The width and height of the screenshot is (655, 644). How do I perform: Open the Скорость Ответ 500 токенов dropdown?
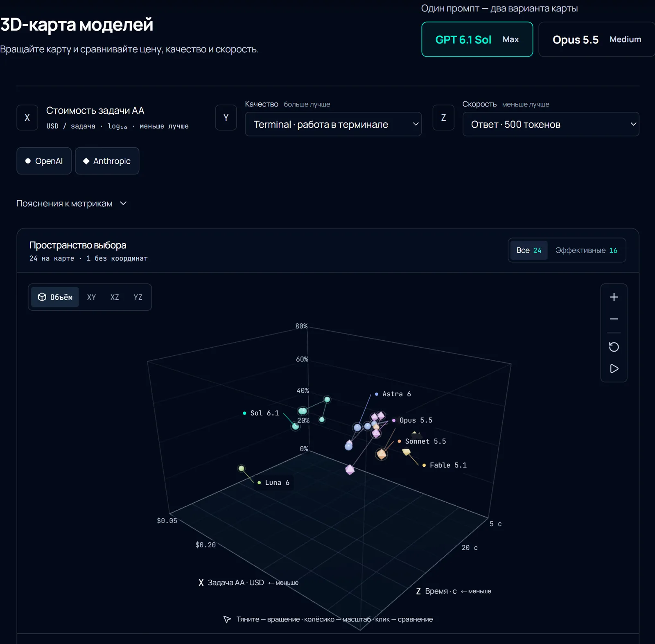pos(551,124)
